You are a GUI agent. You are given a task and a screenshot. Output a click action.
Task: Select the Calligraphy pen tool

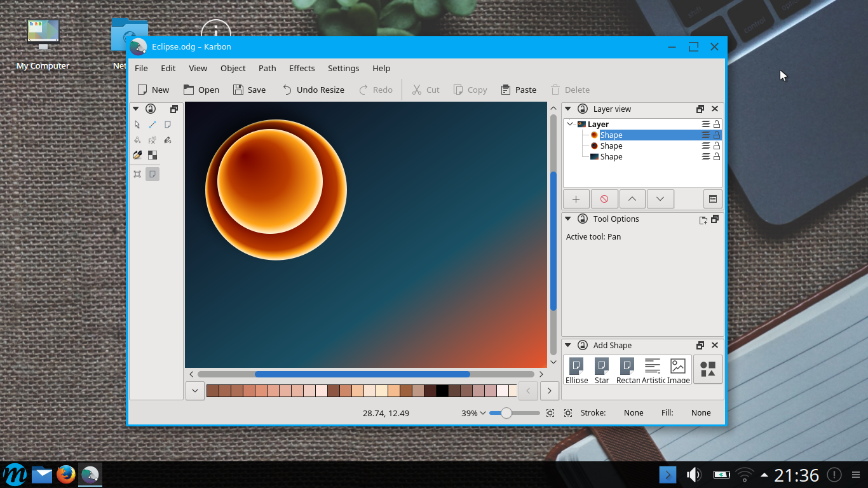coord(137,155)
